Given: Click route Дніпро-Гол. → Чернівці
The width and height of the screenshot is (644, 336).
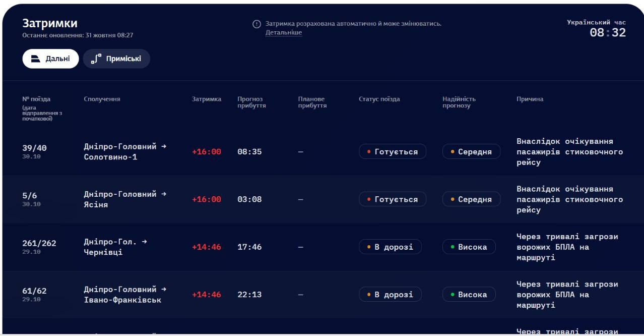Looking at the screenshot, I should coord(115,247).
